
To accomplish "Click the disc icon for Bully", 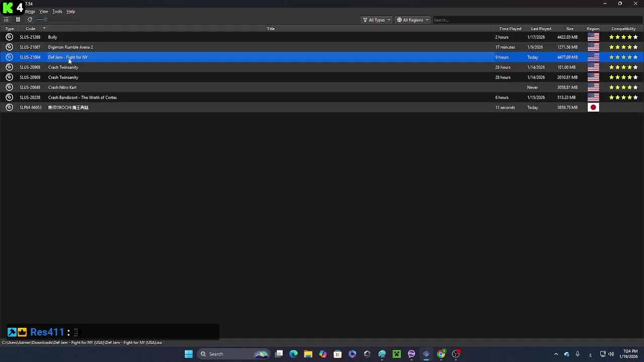I will [x=9, y=37].
